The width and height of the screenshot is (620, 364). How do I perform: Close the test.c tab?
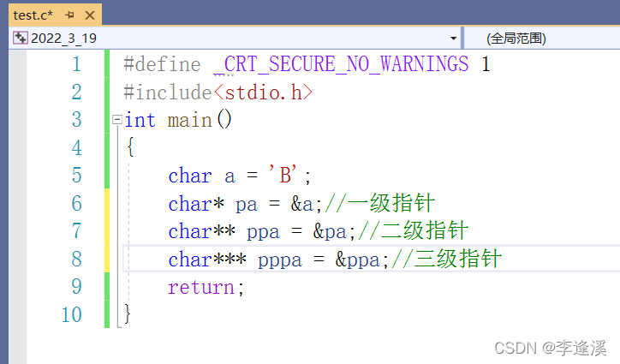click(90, 15)
